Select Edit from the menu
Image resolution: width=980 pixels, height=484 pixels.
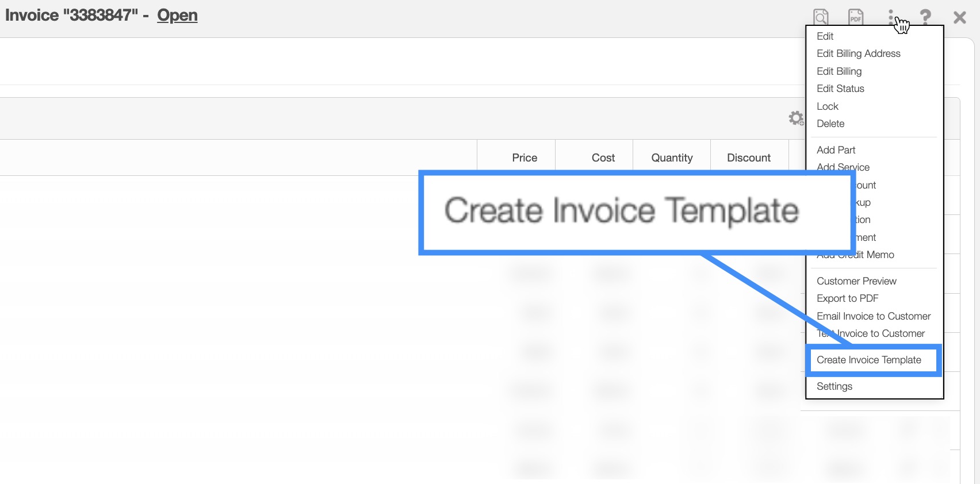tap(825, 36)
